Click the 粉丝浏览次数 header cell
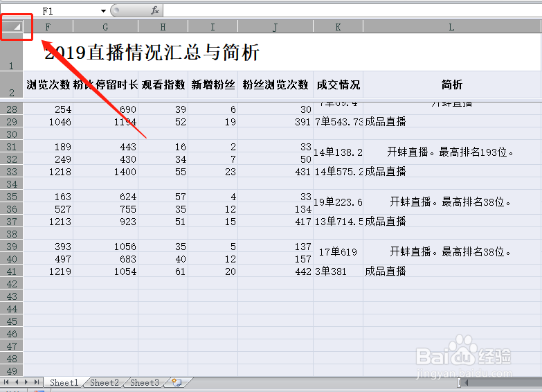 (x=275, y=84)
